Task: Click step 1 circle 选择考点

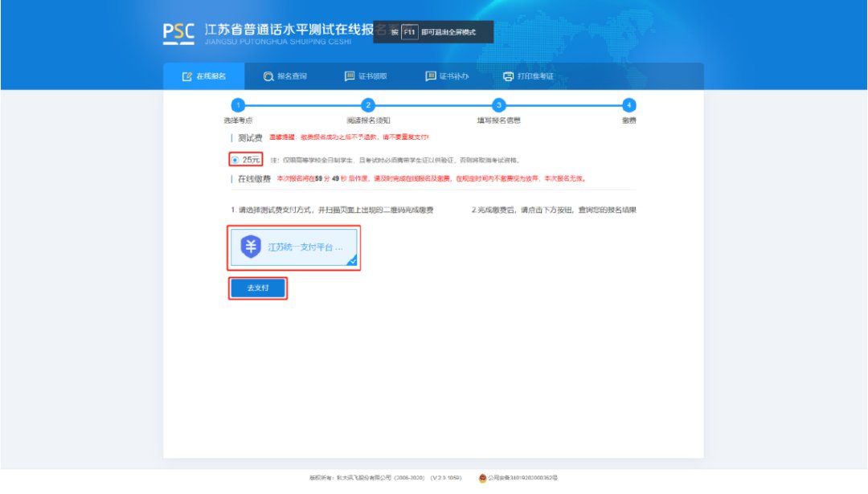Action: pos(238,105)
